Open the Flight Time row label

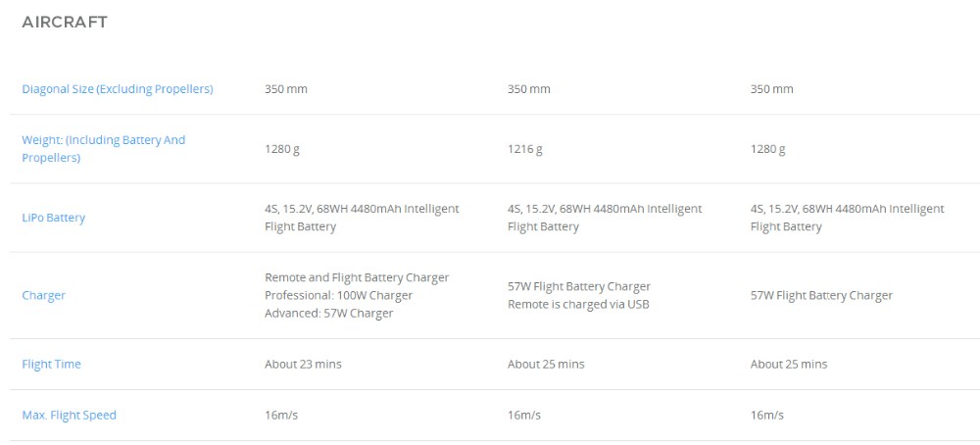(51, 365)
